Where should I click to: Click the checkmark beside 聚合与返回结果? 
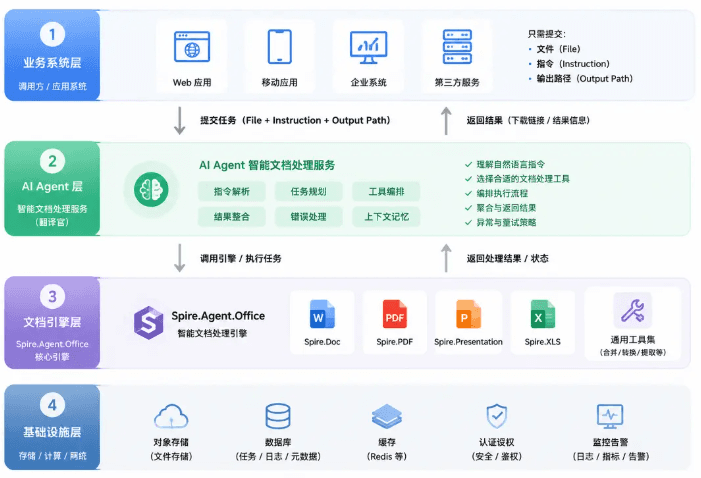pyautogui.click(x=468, y=208)
